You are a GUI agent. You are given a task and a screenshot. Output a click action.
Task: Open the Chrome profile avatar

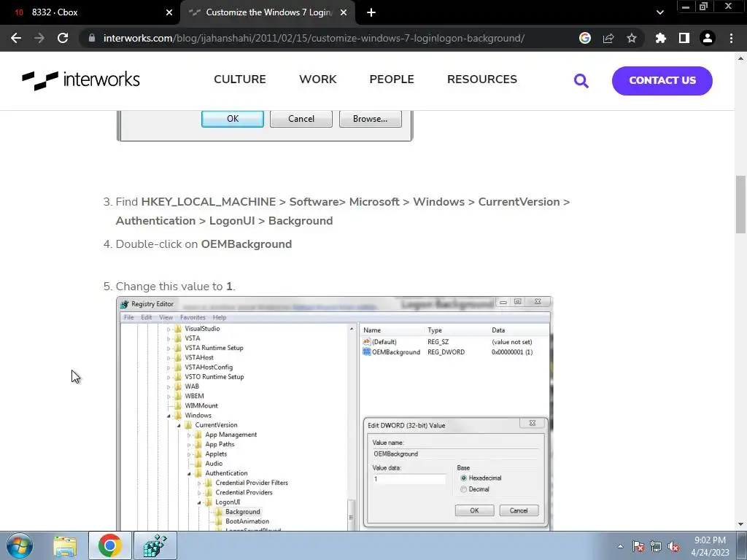[x=708, y=38]
